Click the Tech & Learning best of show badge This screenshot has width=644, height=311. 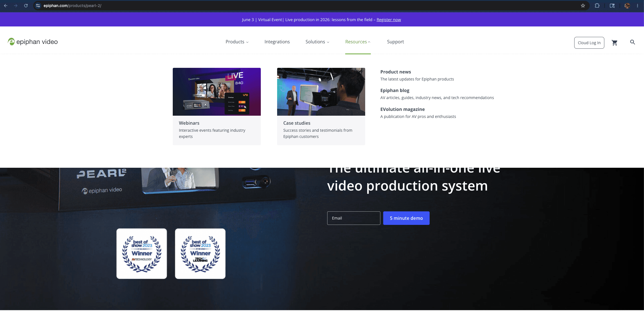point(200,254)
